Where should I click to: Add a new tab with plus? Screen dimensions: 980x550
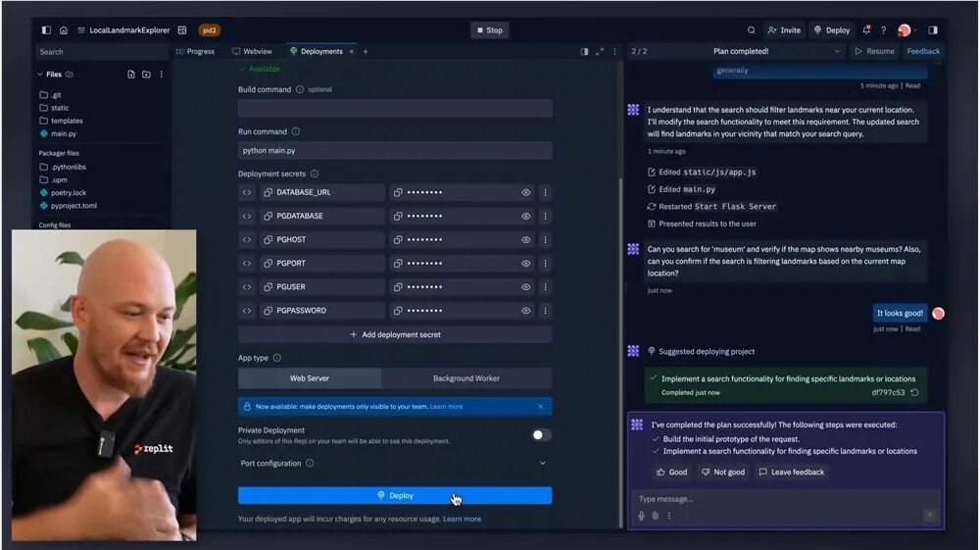[366, 51]
